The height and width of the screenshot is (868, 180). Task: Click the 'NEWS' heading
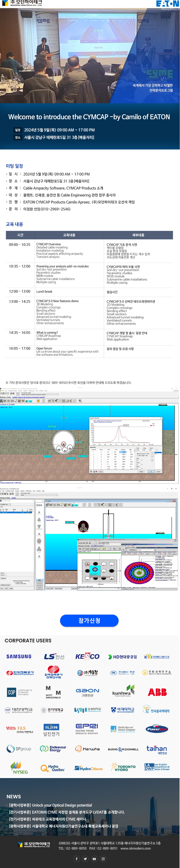coord(14,797)
